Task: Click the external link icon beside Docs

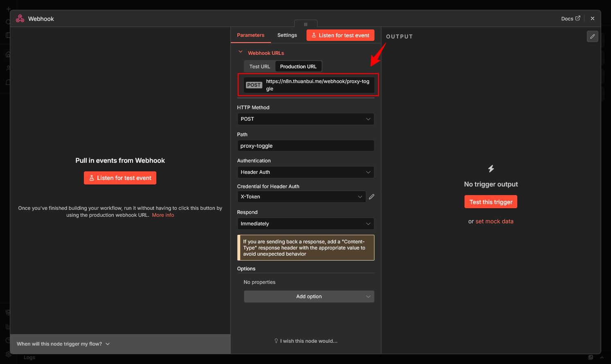Action: point(578,18)
